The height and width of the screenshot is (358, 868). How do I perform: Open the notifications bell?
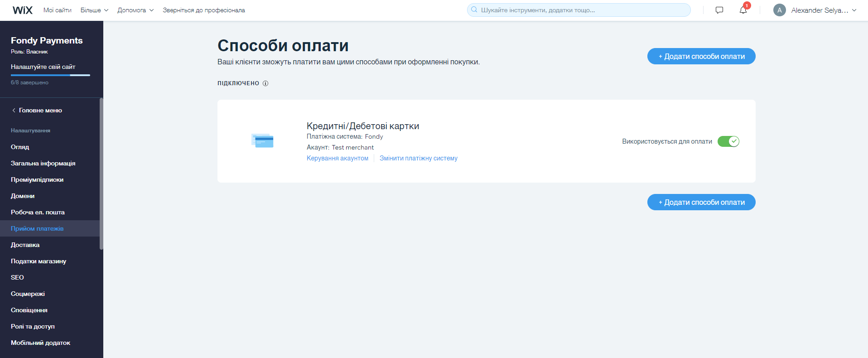[x=743, y=10]
